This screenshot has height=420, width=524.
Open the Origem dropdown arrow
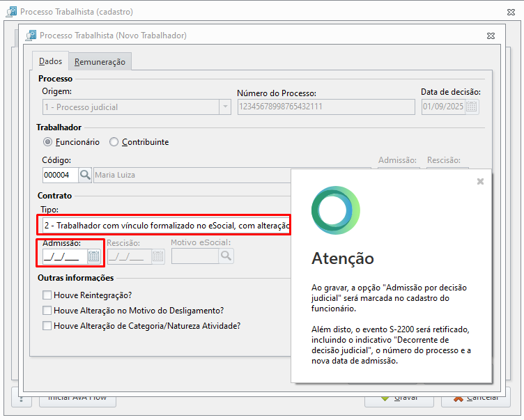point(225,107)
